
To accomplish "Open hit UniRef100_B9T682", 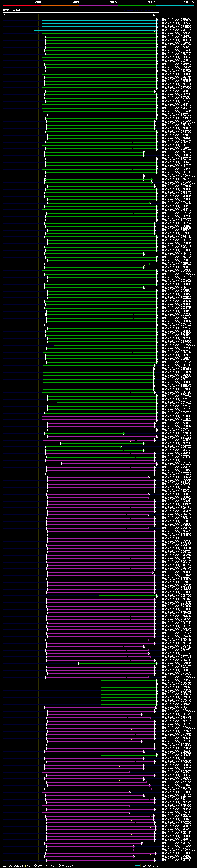I will (x=177, y=88).
